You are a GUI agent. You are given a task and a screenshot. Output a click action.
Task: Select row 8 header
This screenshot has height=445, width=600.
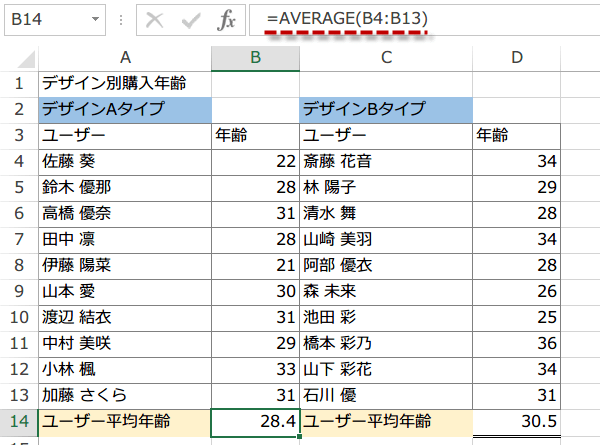tap(19, 266)
